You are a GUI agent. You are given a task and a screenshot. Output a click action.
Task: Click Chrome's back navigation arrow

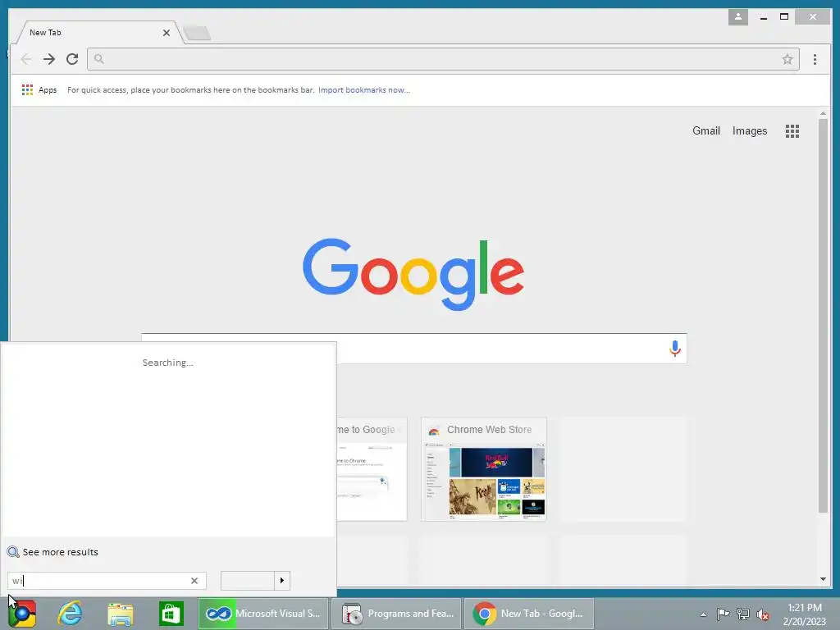[x=25, y=59]
